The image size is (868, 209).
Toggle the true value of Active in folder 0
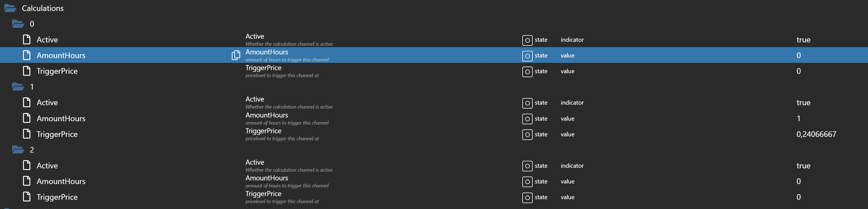point(803,40)
